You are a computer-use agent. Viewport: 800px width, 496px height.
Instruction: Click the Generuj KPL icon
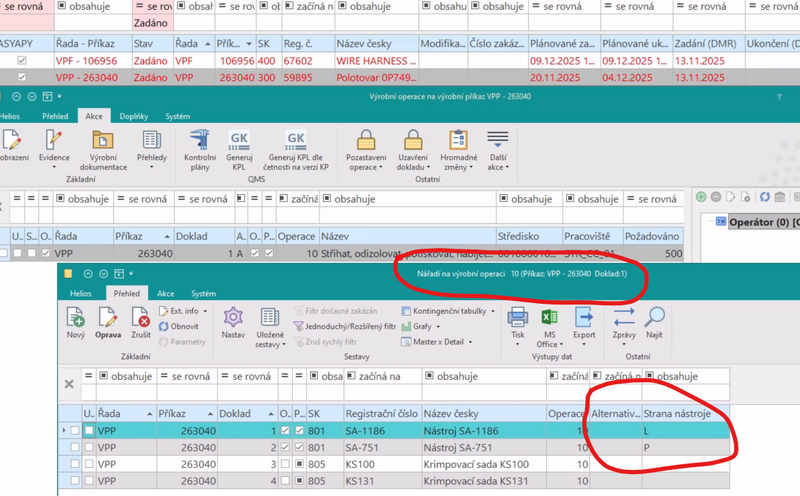240,141
